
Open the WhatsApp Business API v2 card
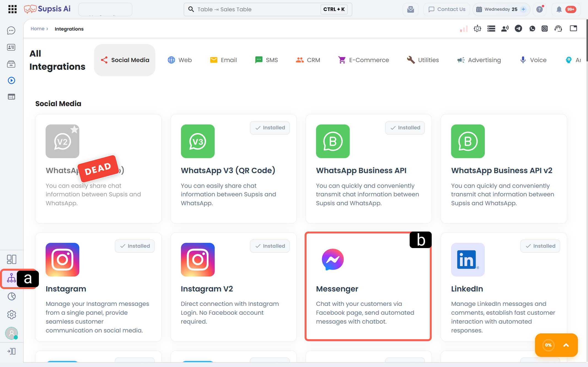click(x=504, y=168)
